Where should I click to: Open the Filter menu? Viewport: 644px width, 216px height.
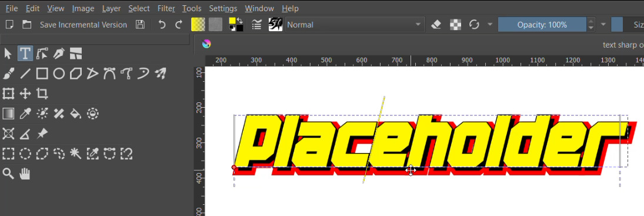pyautogui.click(x=166, y=8)
